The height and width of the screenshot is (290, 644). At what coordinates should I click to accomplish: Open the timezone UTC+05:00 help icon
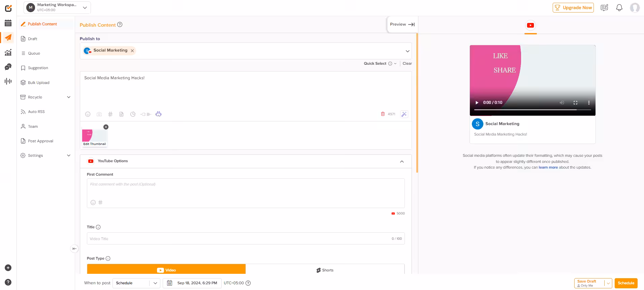pos(248,283)
